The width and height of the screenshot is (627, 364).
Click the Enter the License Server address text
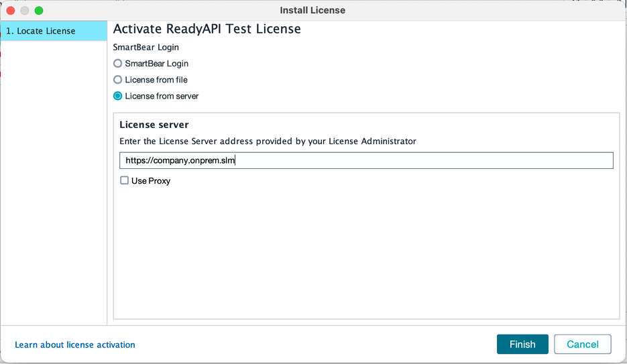point(268,141)
